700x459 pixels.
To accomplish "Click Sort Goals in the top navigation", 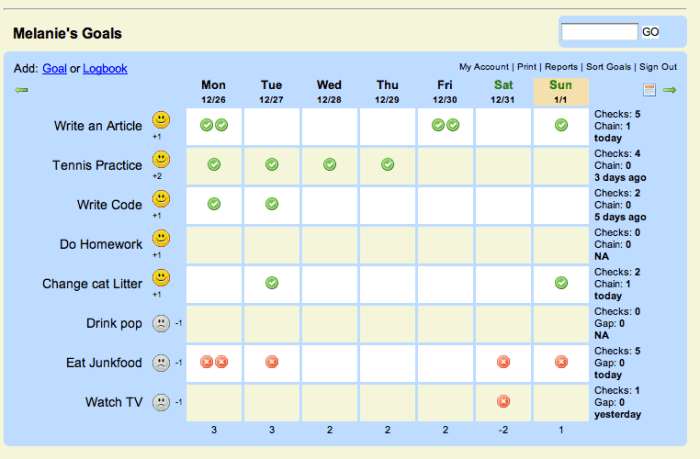I will click(x=608, y=67).
